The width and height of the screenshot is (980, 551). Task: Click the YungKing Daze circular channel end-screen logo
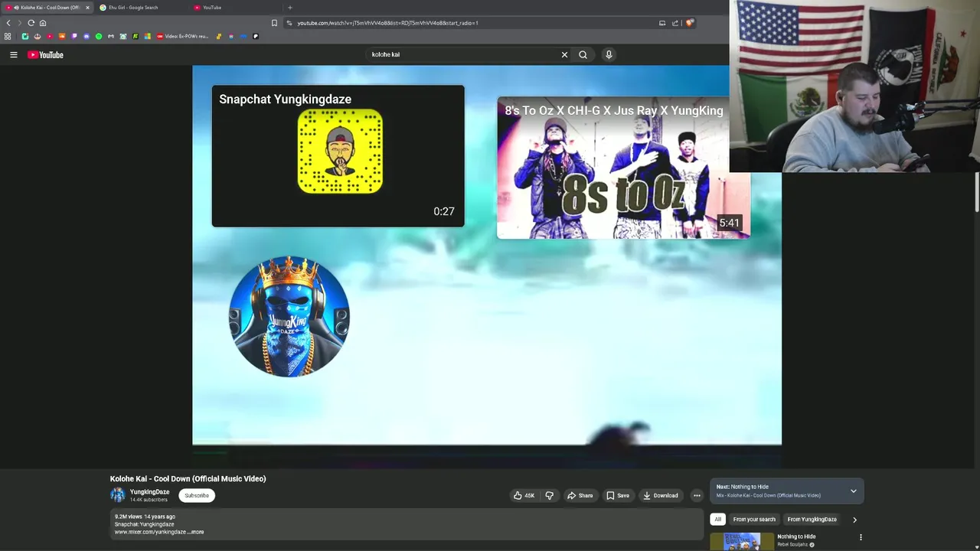289,316
